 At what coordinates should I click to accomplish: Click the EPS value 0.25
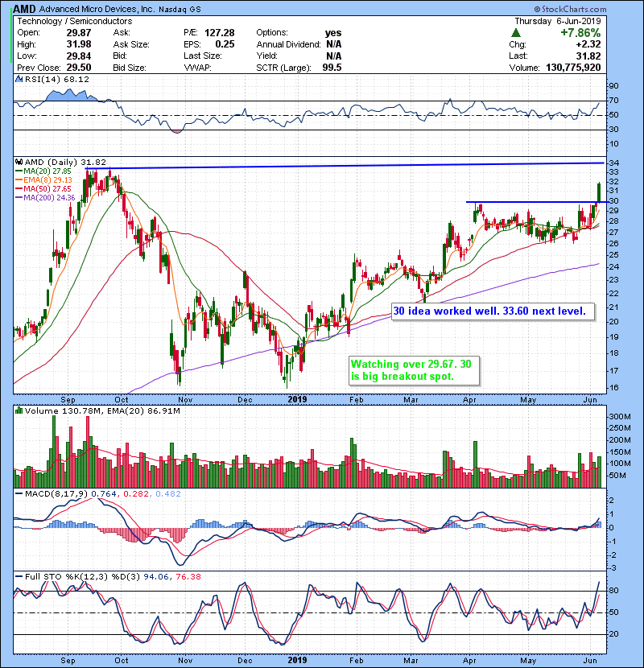point(225,44)
